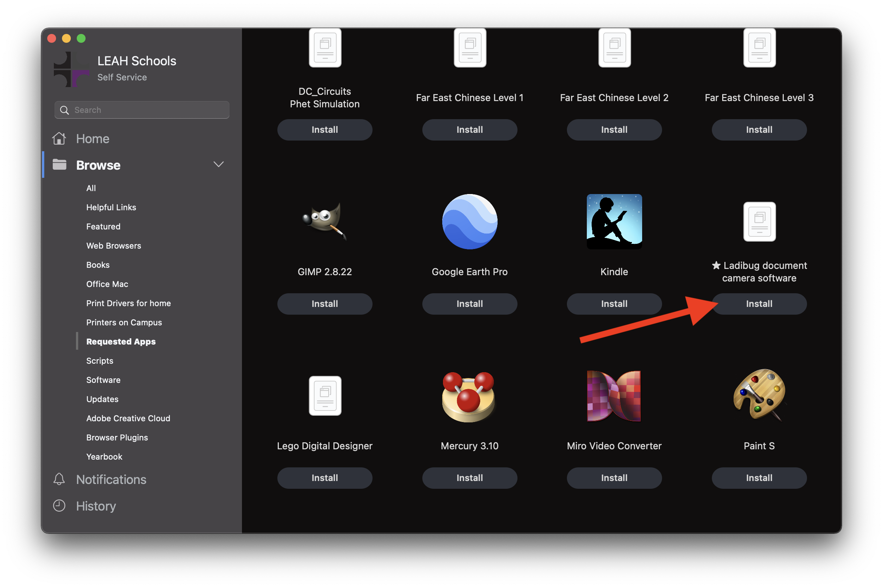The image size is (883, 588).
Task: Install Paint S
Action: click(x=759, y=478)
